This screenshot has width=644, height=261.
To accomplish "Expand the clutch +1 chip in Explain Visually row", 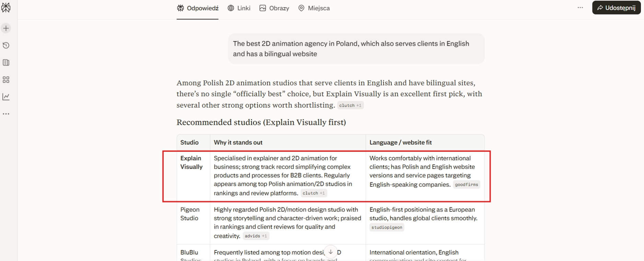I will [313, 193].
